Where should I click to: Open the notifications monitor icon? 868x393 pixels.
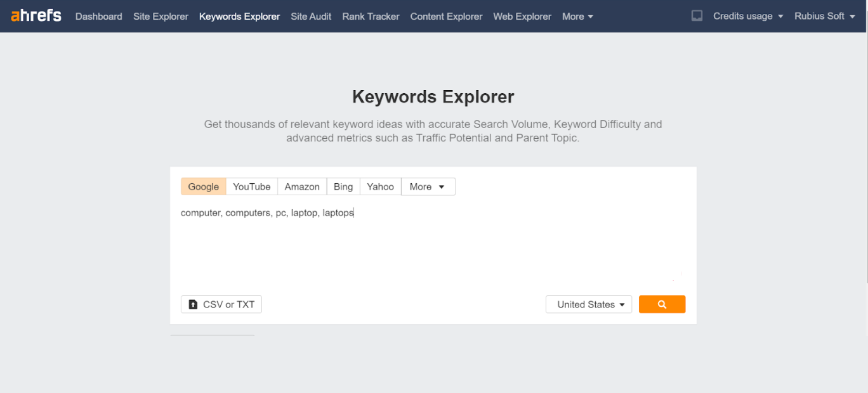tap(697, 16)
